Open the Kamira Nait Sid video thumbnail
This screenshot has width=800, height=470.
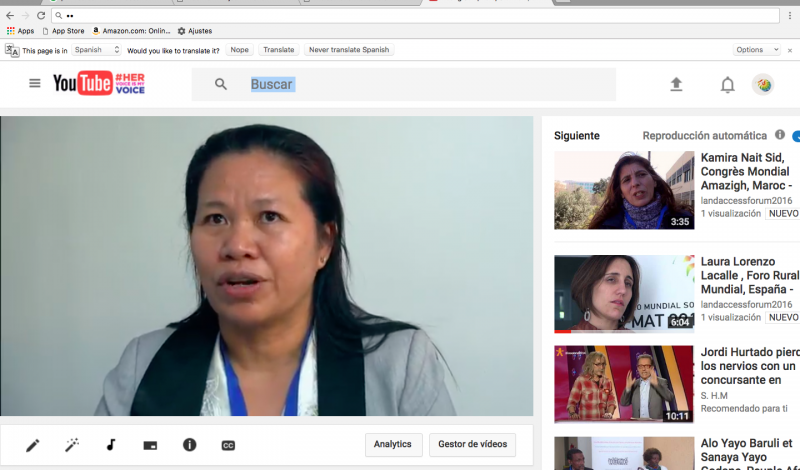(x=624, y=190)
